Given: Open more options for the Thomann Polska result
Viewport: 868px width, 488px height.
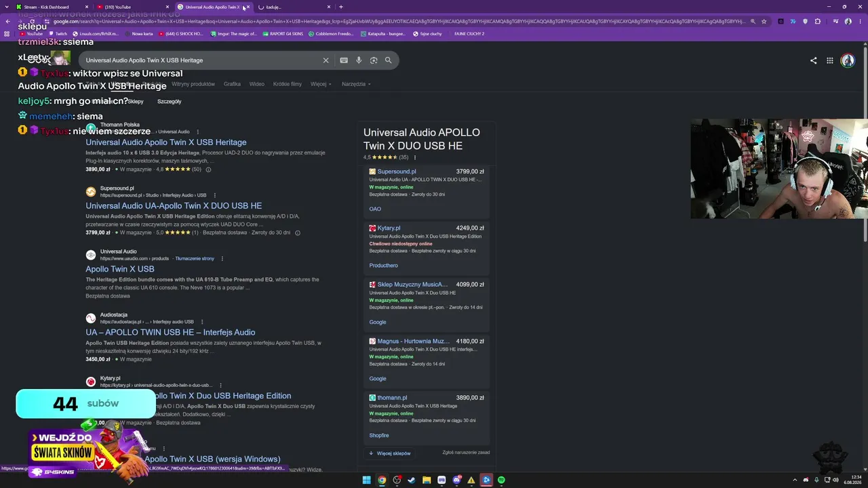Looking at the screenshot, I should (x=198, y=131).
